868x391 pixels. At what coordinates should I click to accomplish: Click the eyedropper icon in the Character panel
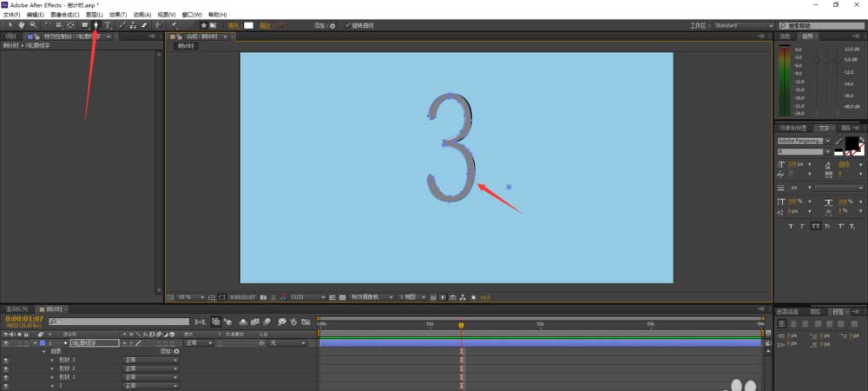pyautogui.click(x=838, y=141)
